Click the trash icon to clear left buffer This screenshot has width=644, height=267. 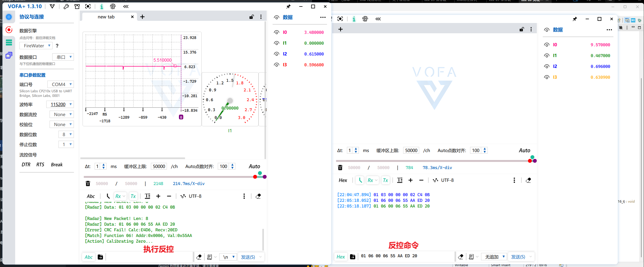click(x=88, y=184)
